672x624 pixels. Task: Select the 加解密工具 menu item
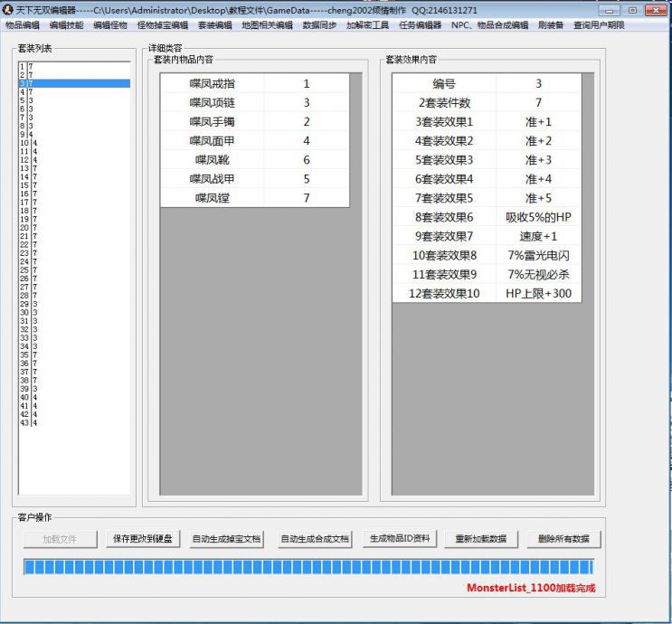pyautogui.click(x=367, y=25)
